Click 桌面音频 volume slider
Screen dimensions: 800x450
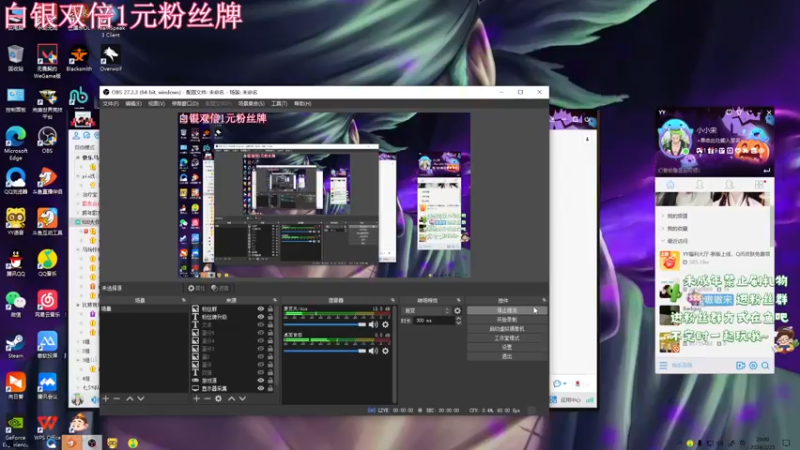[325, 351]
